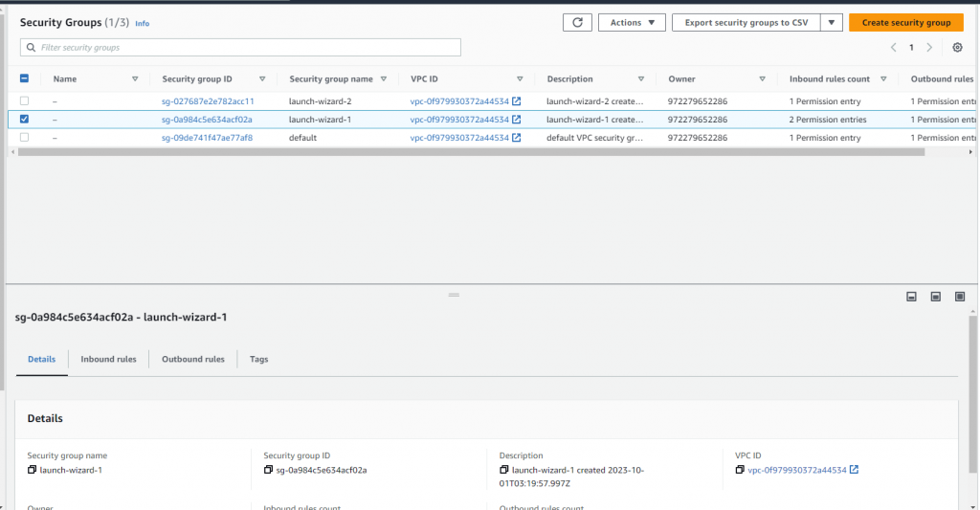Open security group sg-0a984c5e634acf02a link

pyautogui.click(x=207, y=120)
